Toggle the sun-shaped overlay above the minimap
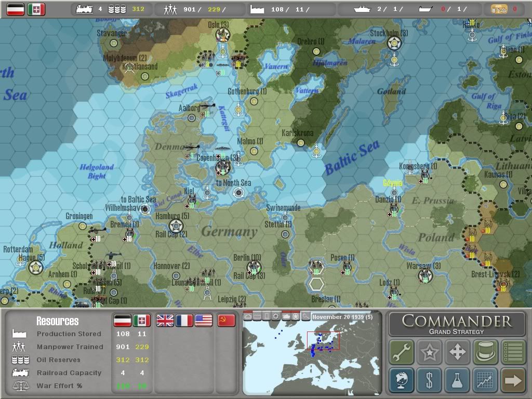Image resolution: width=532 pixels, height=399 pixels. tap(276, 316)
